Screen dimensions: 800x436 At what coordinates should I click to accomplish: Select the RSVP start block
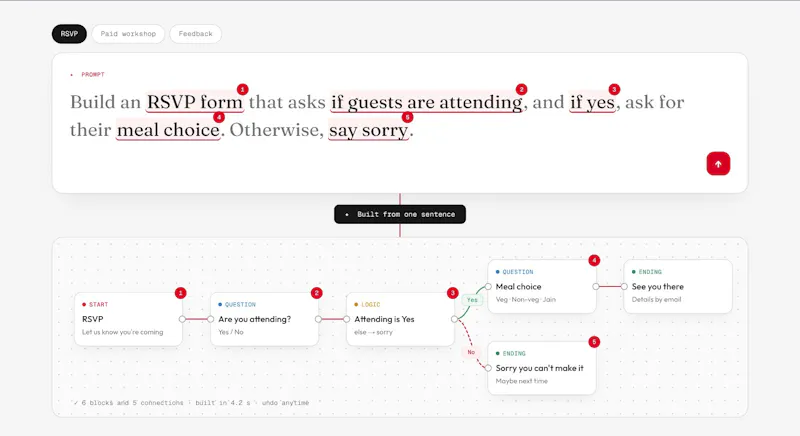[128, 319]
